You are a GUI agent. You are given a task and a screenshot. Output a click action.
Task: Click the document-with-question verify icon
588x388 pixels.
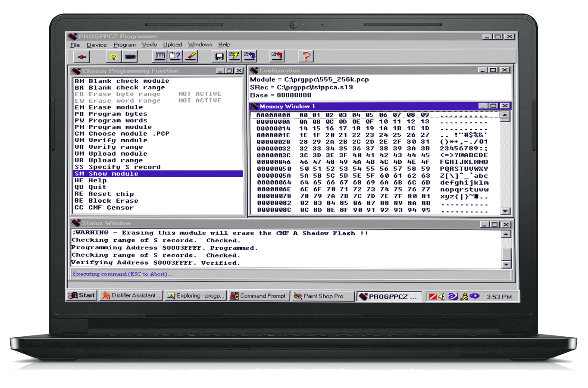174,56
